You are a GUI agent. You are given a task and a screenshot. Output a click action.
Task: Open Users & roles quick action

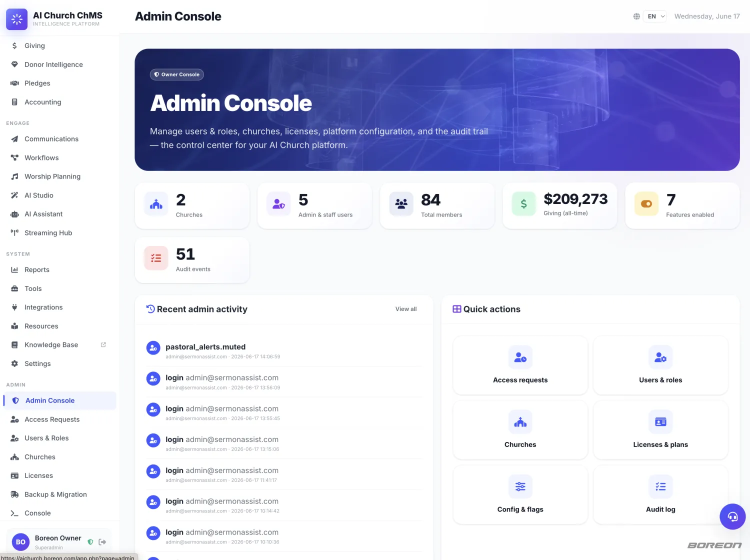pyautogui.click(x=660, y=365)
